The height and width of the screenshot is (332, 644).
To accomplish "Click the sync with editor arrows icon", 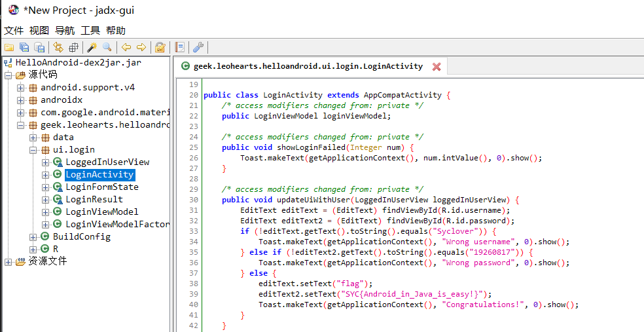I will (58, 47).
